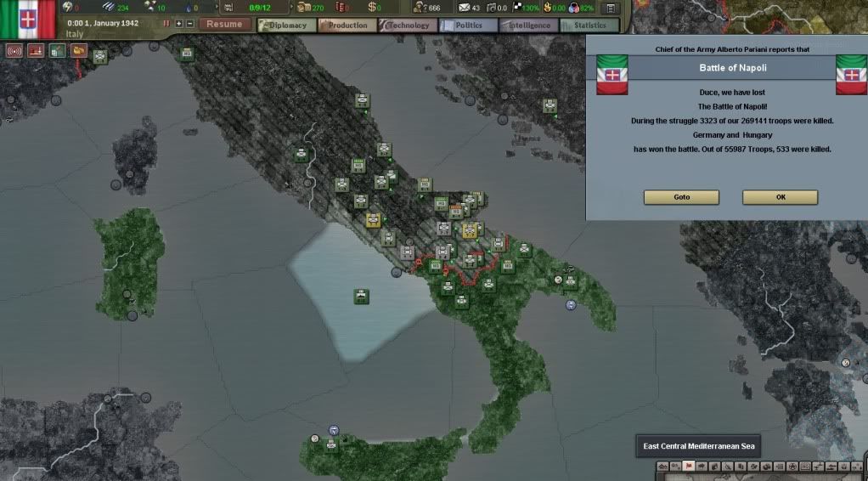This screenshot has width=868, height=481.
Task: Click the national unity icon showing 82%
Action: [575, 8]
